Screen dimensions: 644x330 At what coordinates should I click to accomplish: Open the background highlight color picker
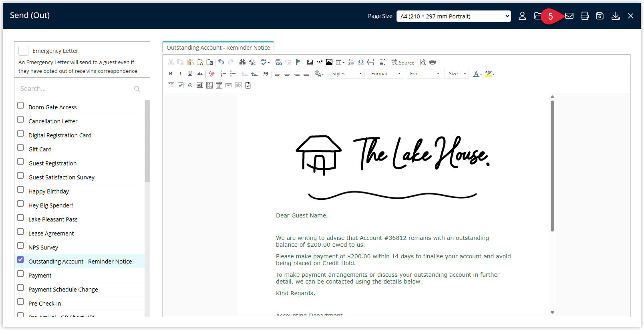(490, 74)
